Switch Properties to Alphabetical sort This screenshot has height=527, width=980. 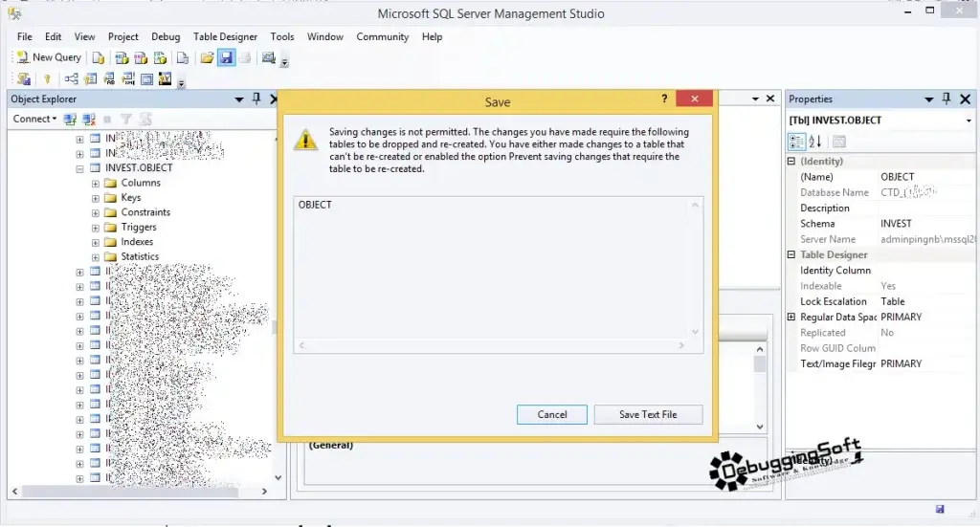click(x=815, y=142)
